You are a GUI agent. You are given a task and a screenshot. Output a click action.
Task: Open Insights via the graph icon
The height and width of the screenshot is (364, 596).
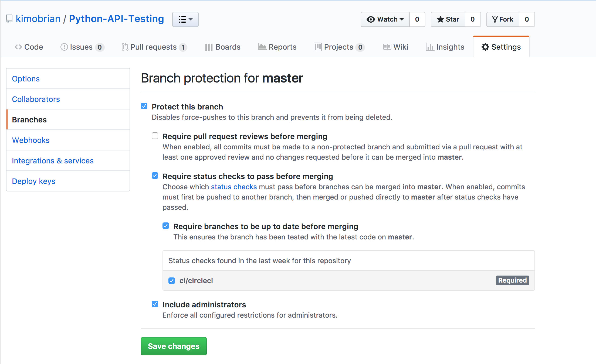point(430,47)
